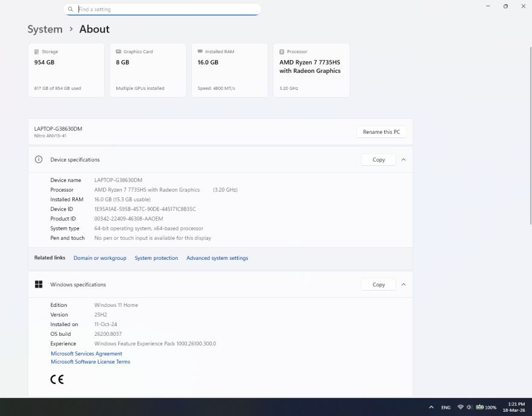Click the (3.20 GHz) text in Processor row
Screen dimensions: 532x416
(x=226, y=190)
